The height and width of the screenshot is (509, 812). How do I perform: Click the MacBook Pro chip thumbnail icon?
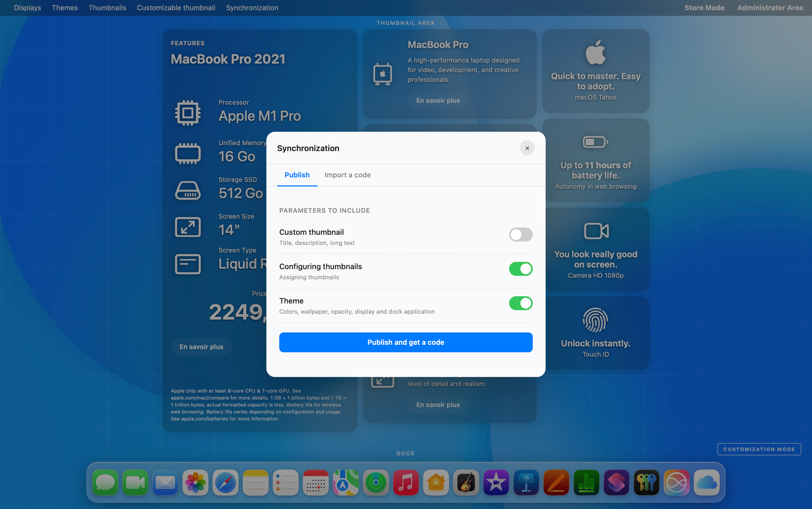[x=383, y=74]
